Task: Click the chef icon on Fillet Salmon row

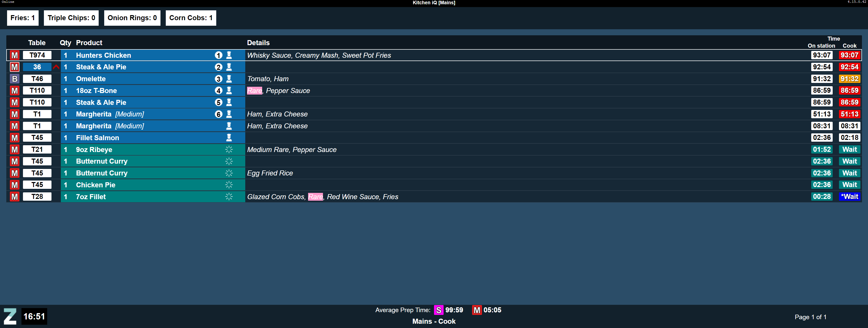Action: (x=229, y=137)
